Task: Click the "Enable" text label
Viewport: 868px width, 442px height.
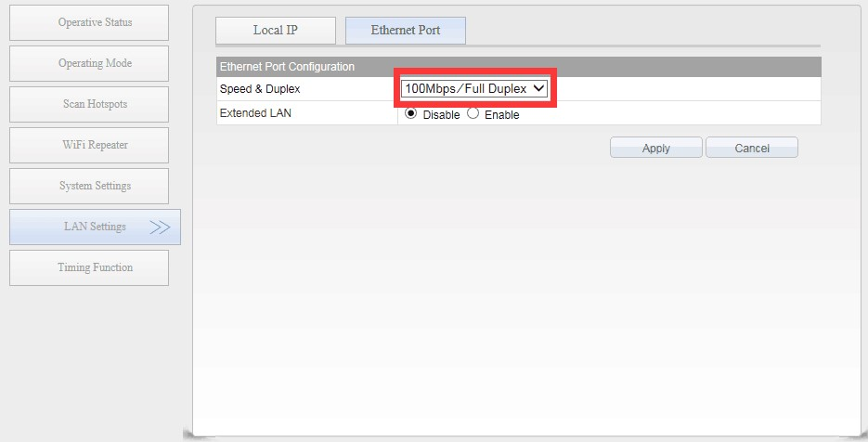Action: [x=501, y=115]
